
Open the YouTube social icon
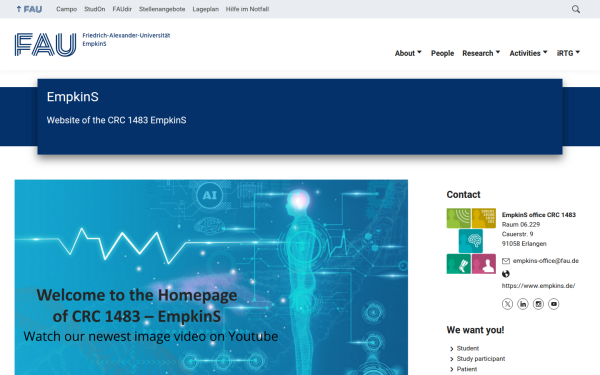coord(554,304)
